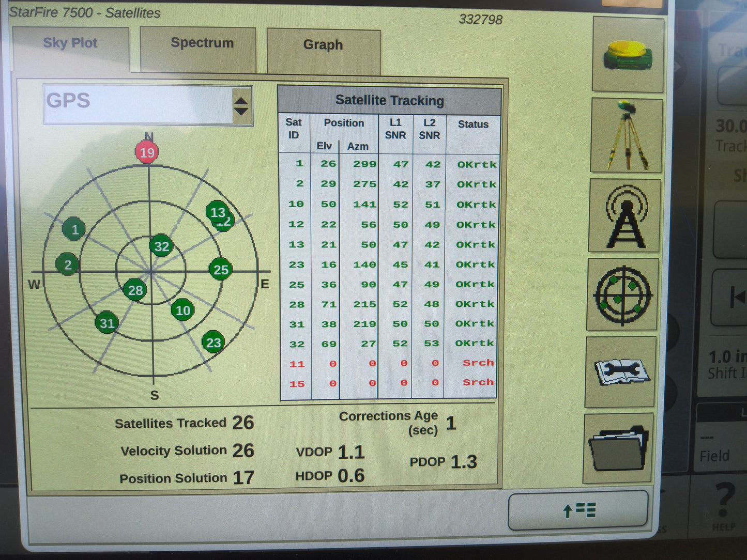This screenshot has height=560, width=747.
Task: Select satellite 13 marker in sky plot
Action: click(x=217, y=212)
